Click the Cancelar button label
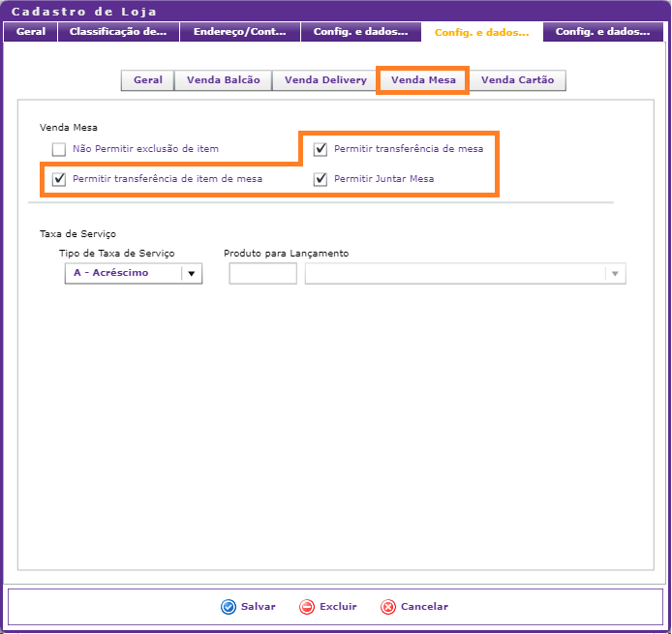Viewport: 672px width, 634px height. (x=424, y=607)
